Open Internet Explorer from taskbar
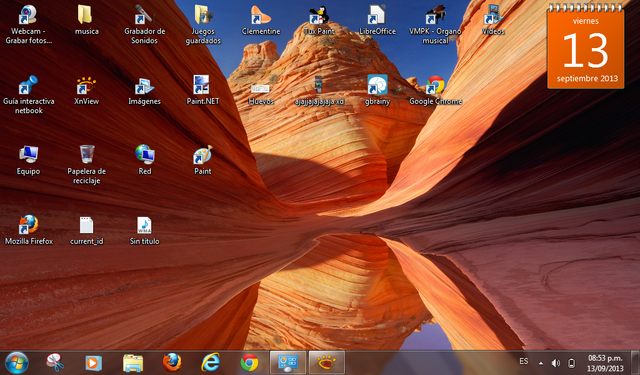640x375 pixels. 211,362
